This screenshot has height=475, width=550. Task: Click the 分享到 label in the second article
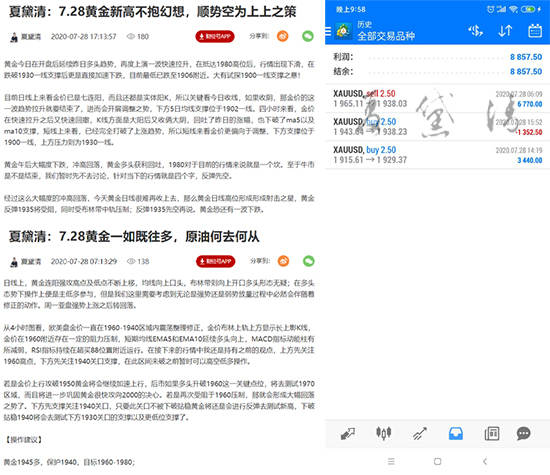(x=260, y=261)
